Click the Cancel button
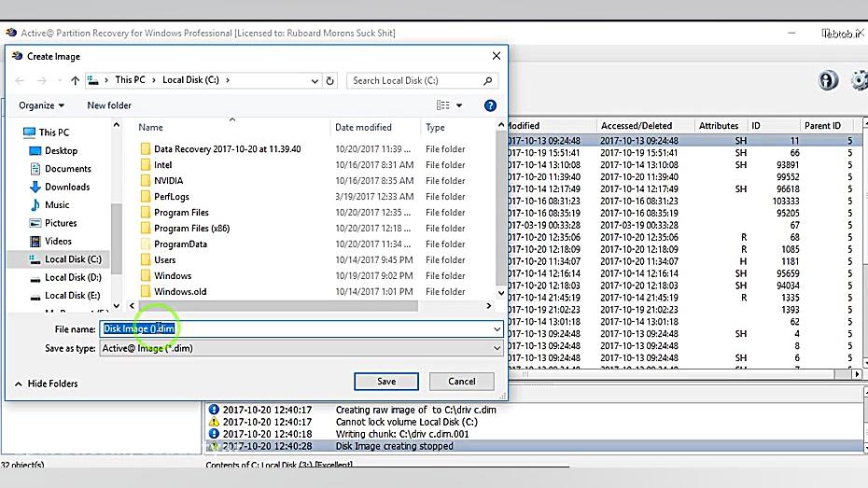This screenshot has width=868, height=488. tap(462, 382)
